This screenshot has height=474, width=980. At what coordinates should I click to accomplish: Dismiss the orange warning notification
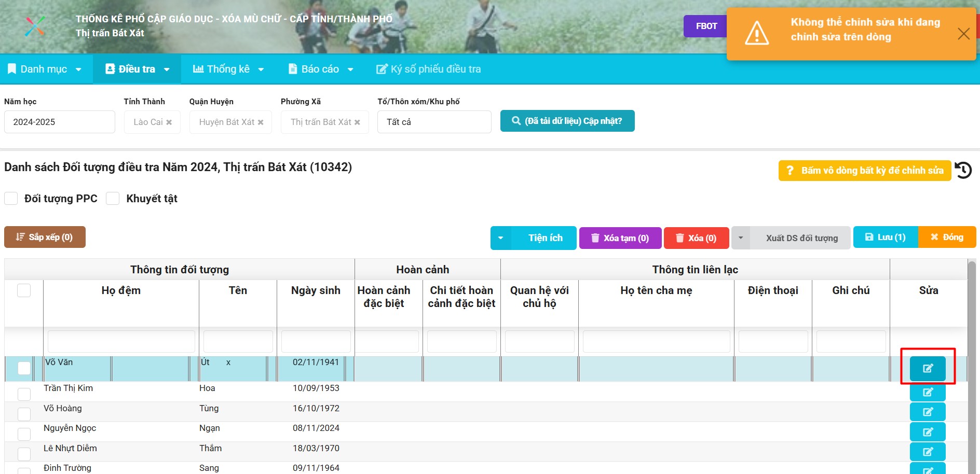click(x=963, y=34)
